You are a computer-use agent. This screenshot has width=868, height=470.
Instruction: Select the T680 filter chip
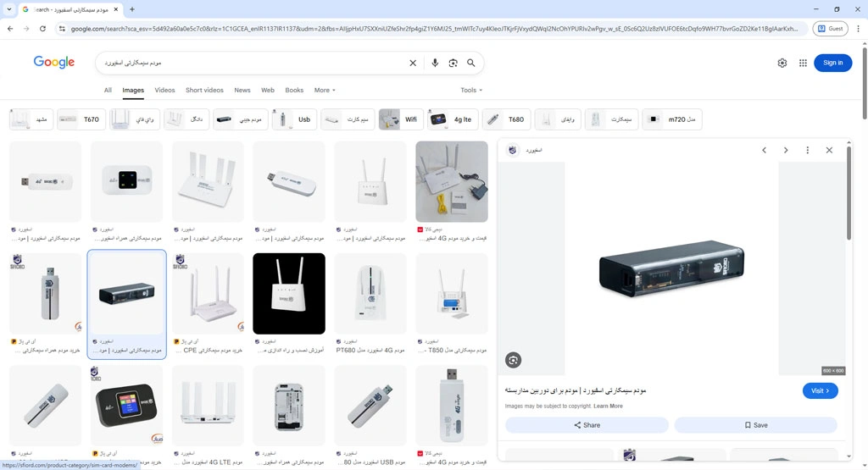507,119
